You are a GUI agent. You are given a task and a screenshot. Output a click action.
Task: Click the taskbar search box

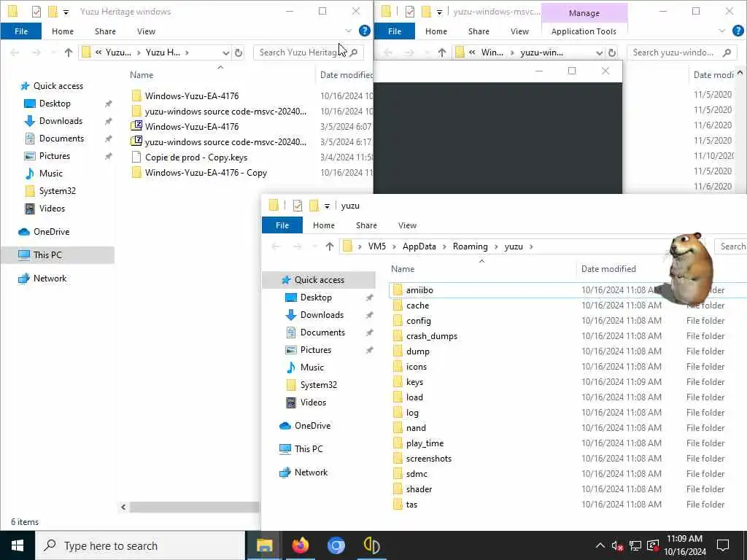(141, 545)
